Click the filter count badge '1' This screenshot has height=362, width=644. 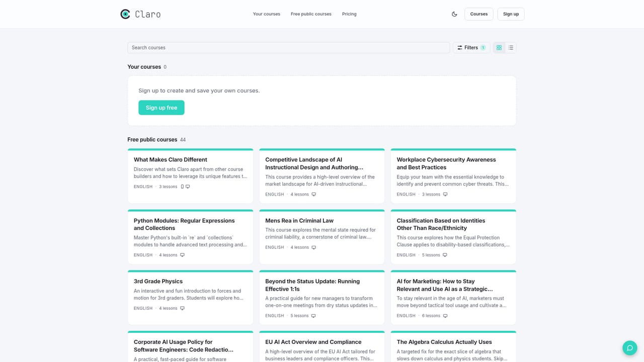(x=483, y=48)
